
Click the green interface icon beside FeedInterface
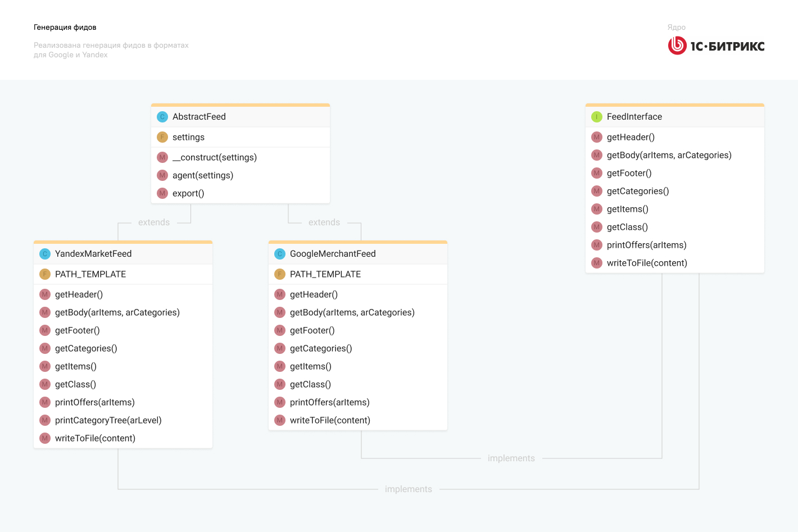597,117
